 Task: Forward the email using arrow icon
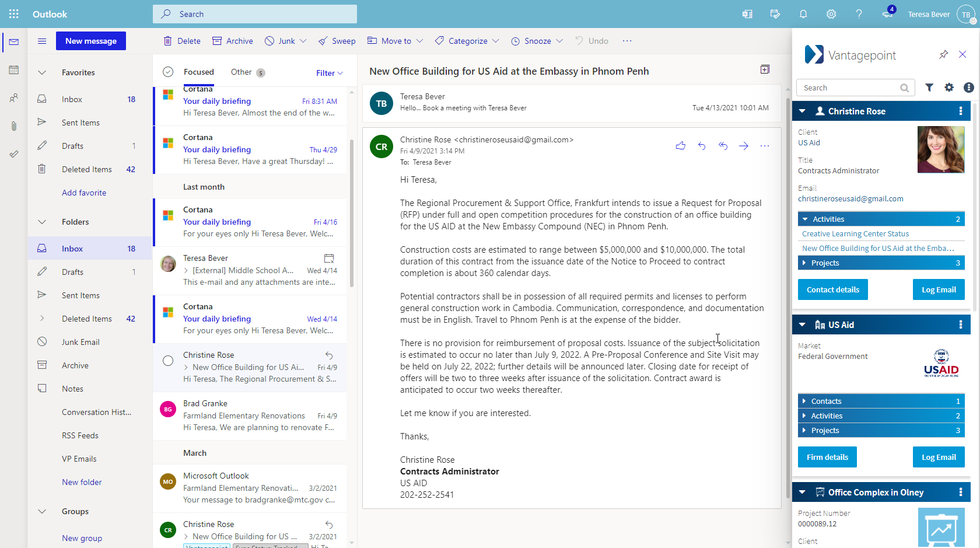pos(744,146)
